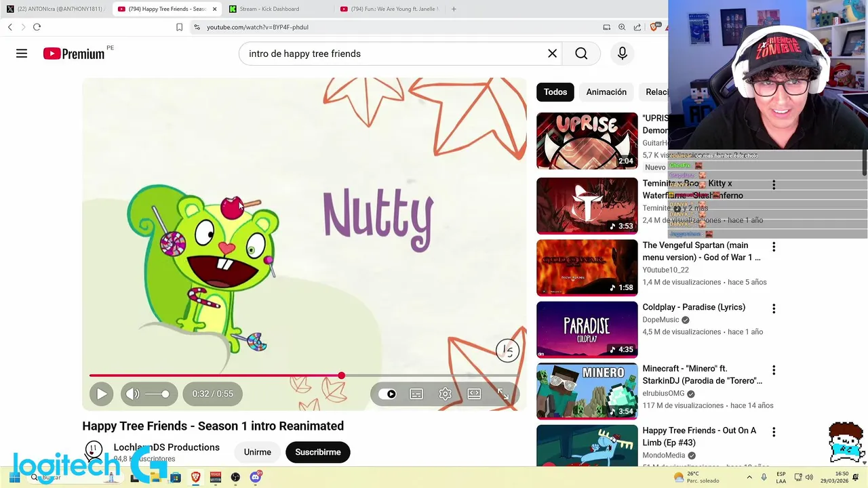Viewport: 868px width, 488px height.
Task: Click the Unirme join button
Action: [x=257, y=452]
